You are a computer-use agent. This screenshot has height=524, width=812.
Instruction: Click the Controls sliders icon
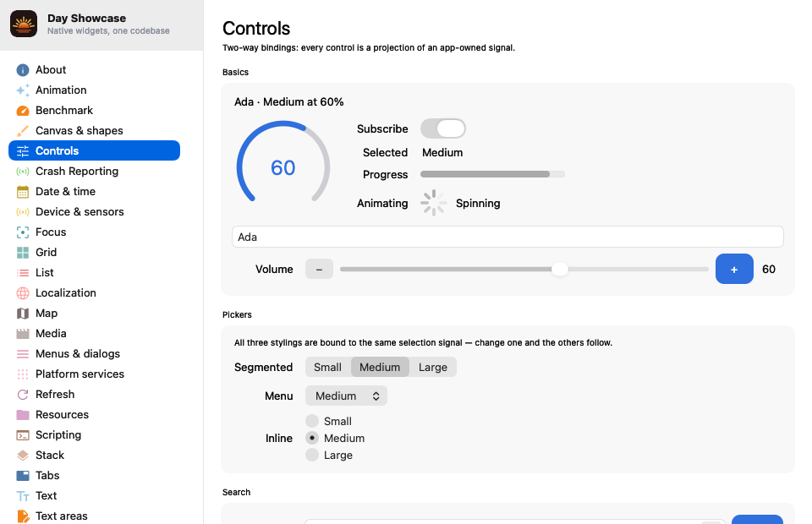[x=23, y=151]
